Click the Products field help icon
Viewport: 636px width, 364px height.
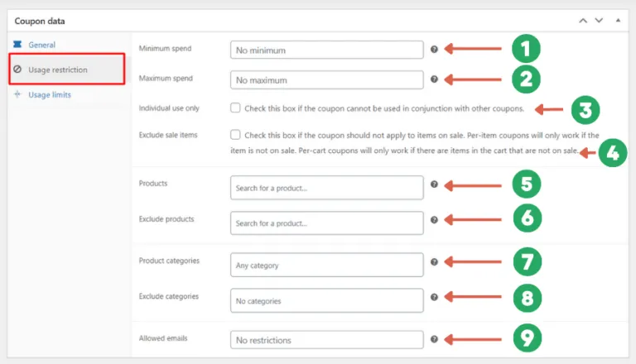(434, 184)
